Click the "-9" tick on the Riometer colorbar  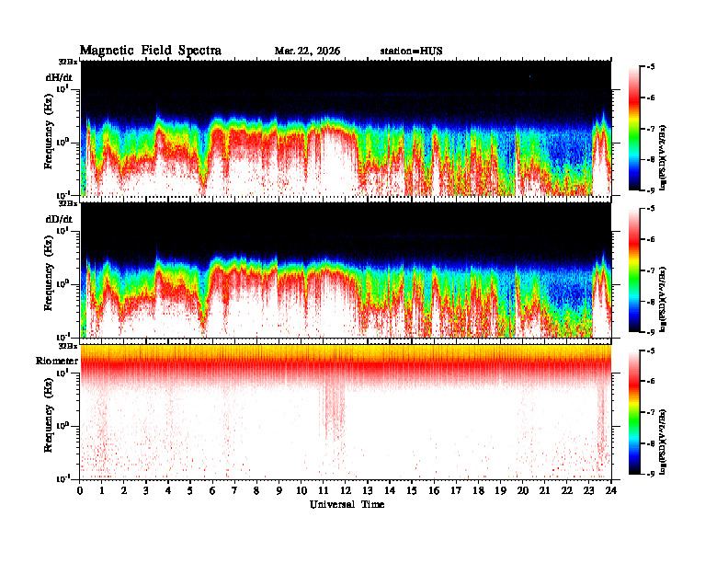(x=651, y=474)
